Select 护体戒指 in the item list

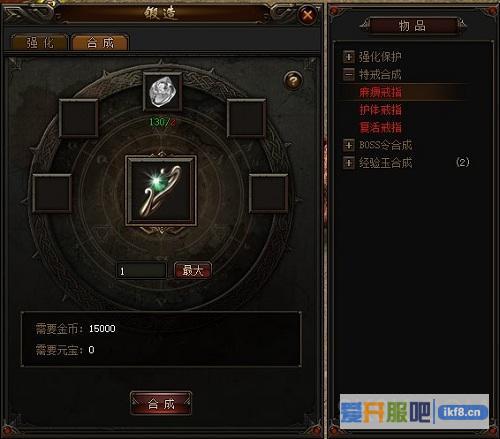pyautogui.click(x=380, y=110)
